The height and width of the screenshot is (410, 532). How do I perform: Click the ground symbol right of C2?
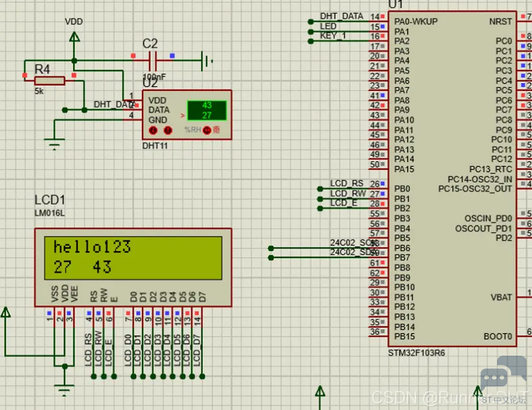[206, 61]
